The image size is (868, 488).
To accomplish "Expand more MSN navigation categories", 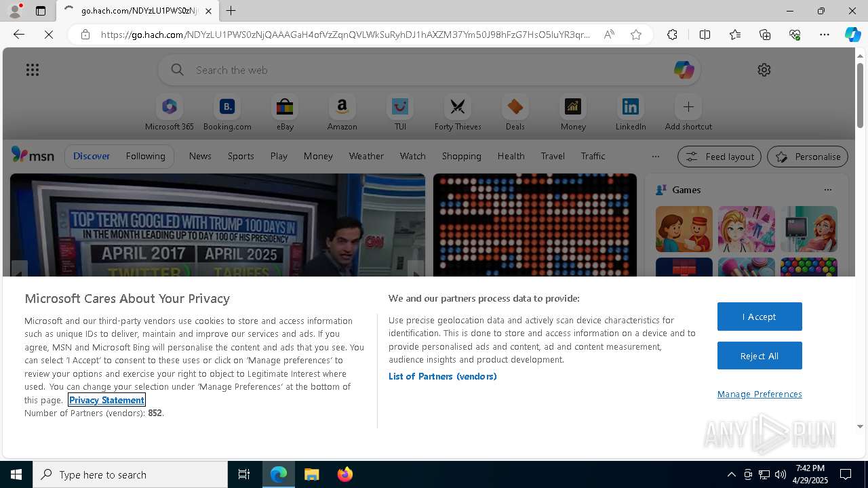I will click(x=655, y=157).
